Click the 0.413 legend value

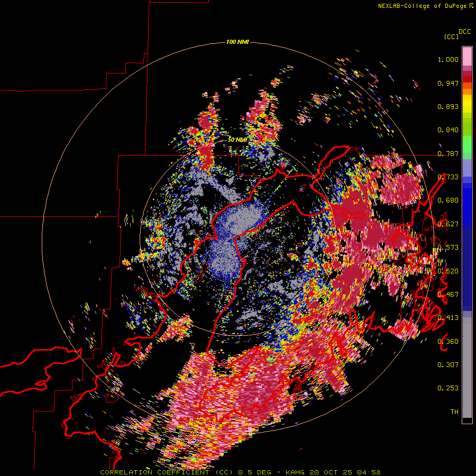pos(448,318)
